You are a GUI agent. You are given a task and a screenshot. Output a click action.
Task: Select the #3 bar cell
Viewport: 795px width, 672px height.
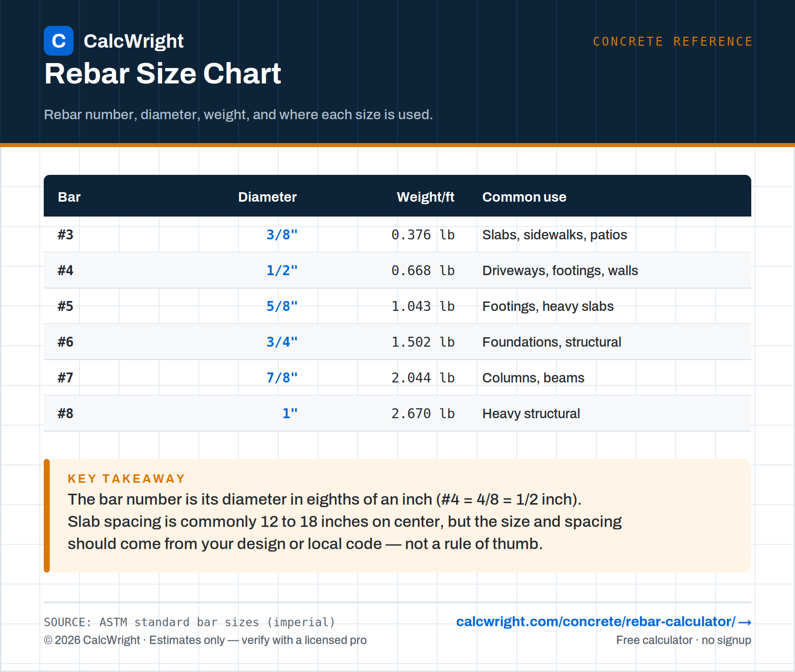click(x=66, y=234)
